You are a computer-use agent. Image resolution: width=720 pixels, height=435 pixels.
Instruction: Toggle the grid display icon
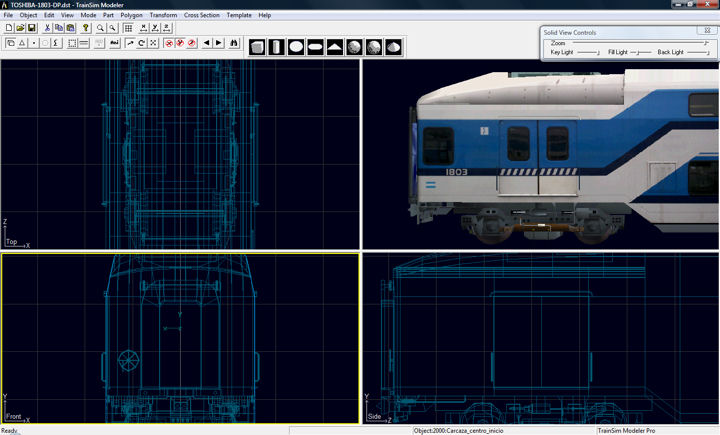[128, 28]
